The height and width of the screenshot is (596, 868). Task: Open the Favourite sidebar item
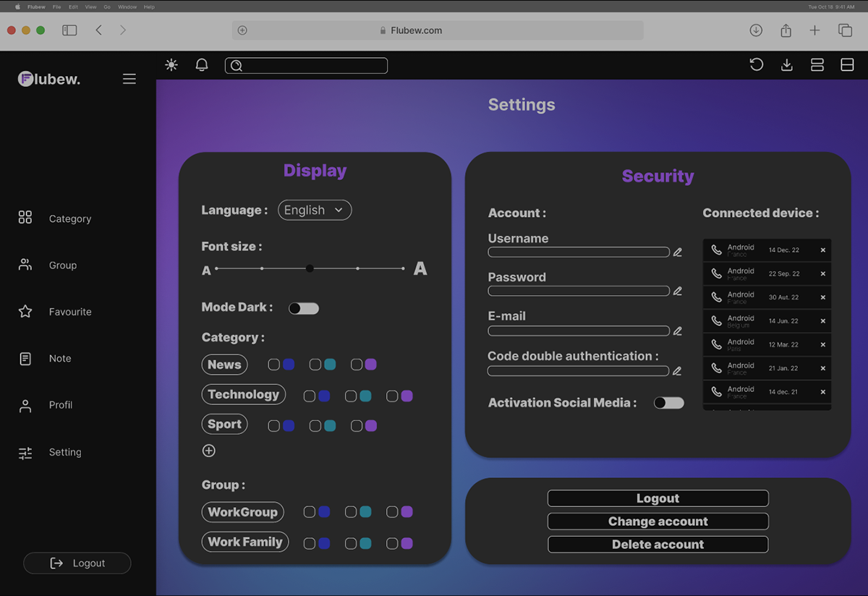[55, 312]
